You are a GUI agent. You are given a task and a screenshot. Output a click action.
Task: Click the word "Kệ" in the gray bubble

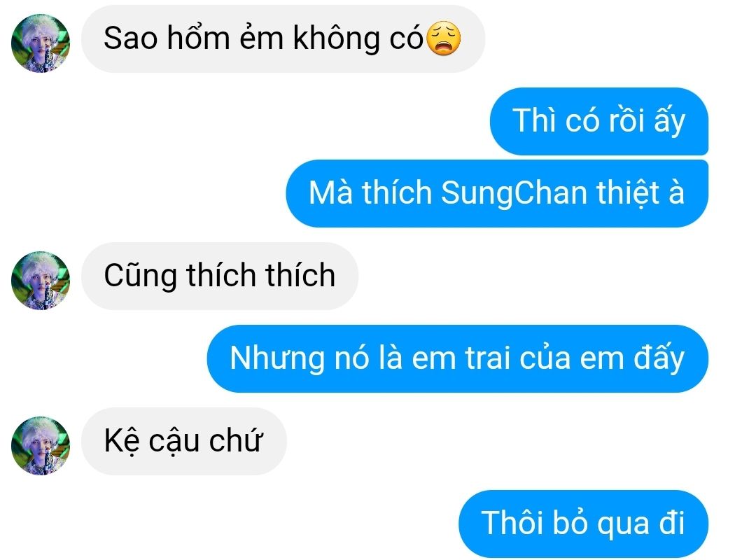[x=122, y=441]
